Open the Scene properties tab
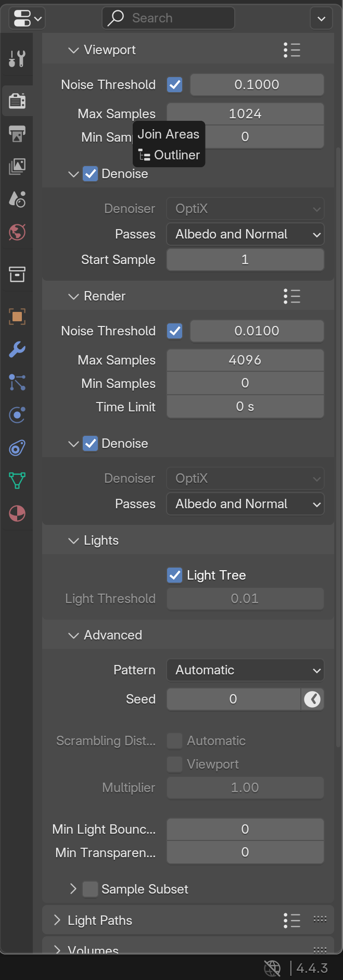This screenshot has width=343, height=980. 17,199
